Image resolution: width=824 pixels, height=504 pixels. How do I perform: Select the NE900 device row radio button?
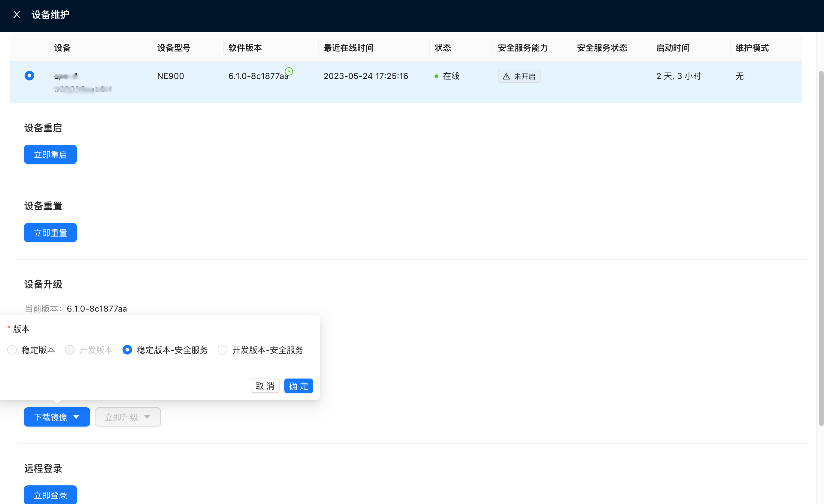click(29, 76)
